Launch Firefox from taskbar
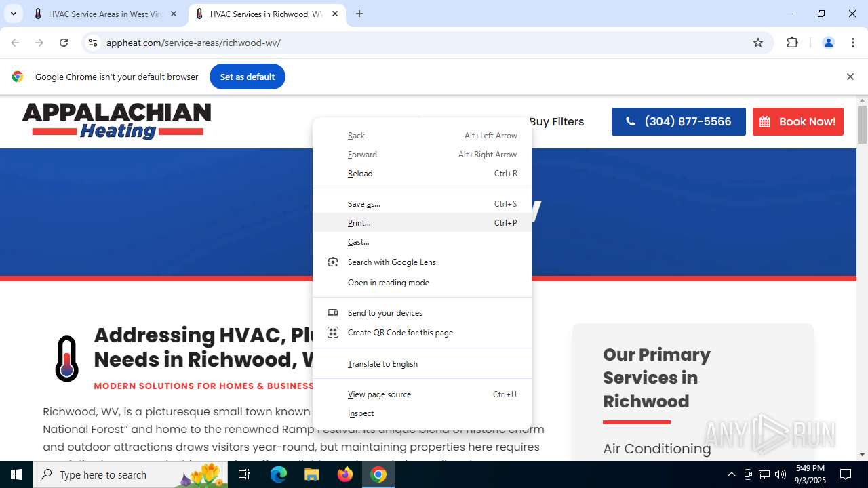Viewport: 868px width, 488px height. 345,474
